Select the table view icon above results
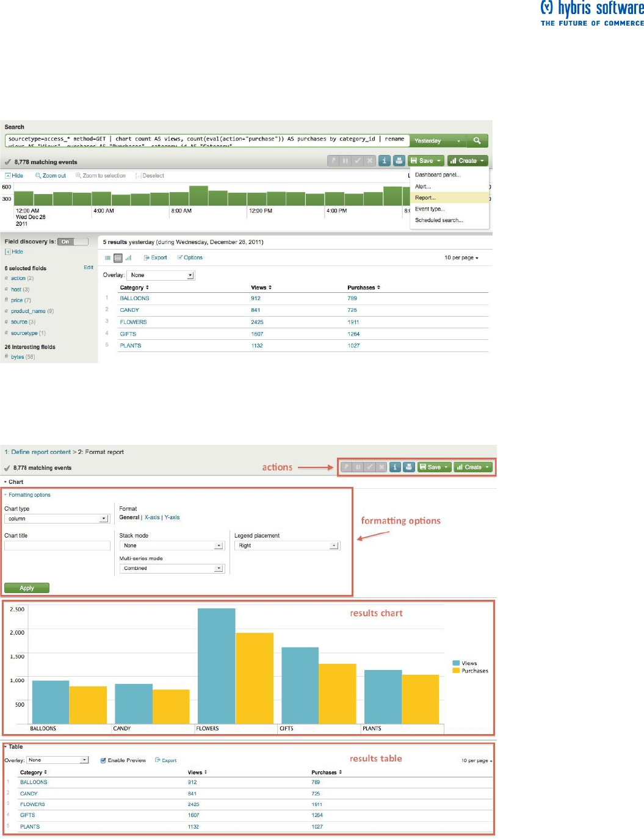Viewport: 644px width, 839px height. 118,258
